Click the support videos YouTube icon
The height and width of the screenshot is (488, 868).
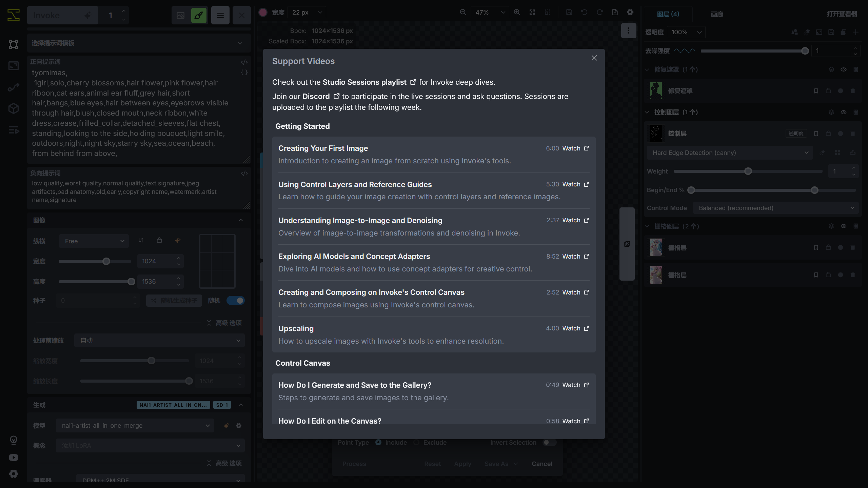(14, 457)
